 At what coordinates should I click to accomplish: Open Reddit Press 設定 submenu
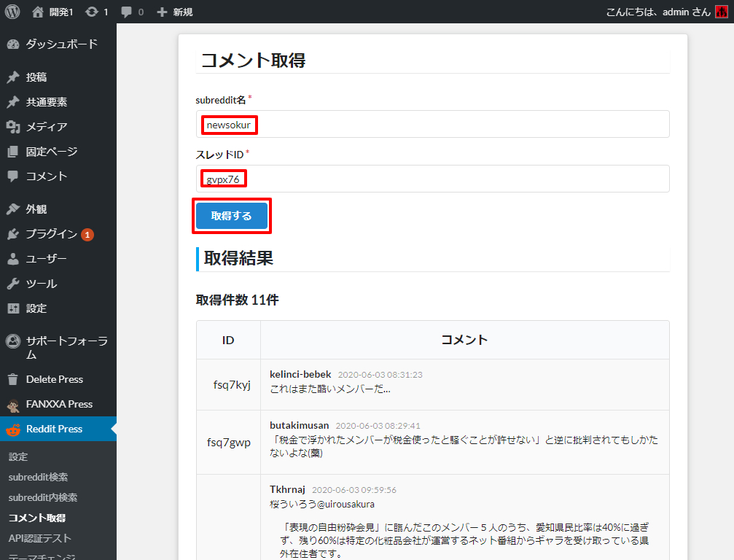[x=17, y=456]
